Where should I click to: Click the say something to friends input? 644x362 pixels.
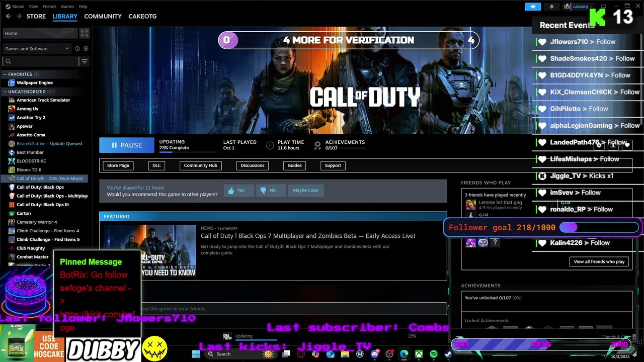273,309
